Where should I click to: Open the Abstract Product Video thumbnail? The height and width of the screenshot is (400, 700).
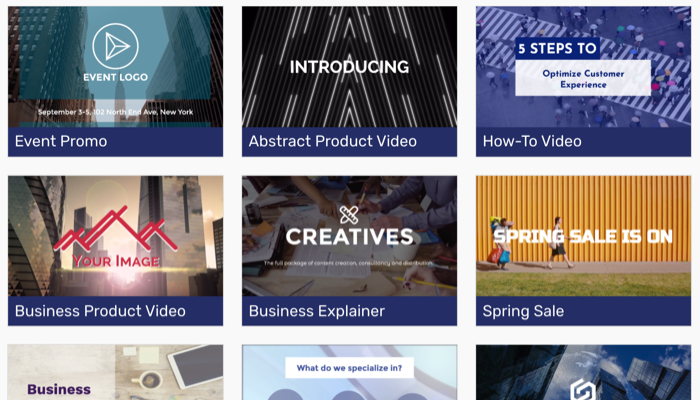tap(350, 67)
